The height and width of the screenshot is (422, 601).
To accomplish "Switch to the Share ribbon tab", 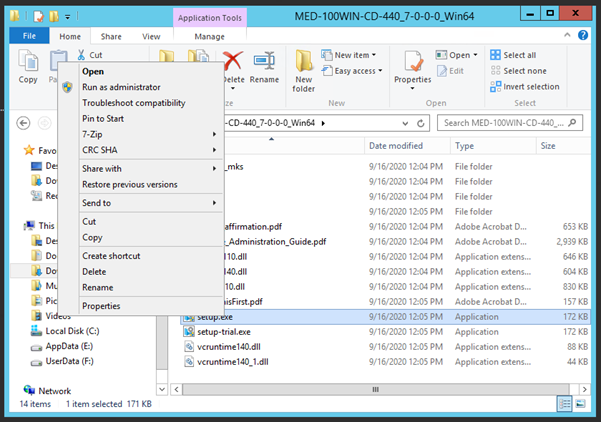I will (111, 36).
